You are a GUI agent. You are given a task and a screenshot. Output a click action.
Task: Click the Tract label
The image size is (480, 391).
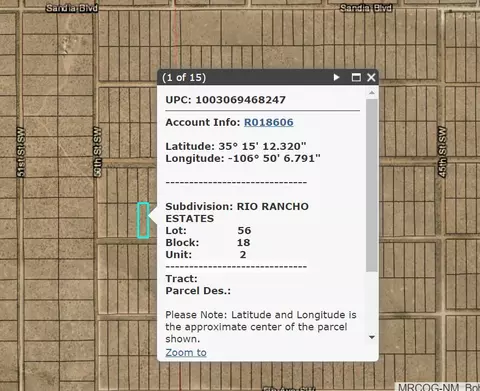tap(181, 279)
